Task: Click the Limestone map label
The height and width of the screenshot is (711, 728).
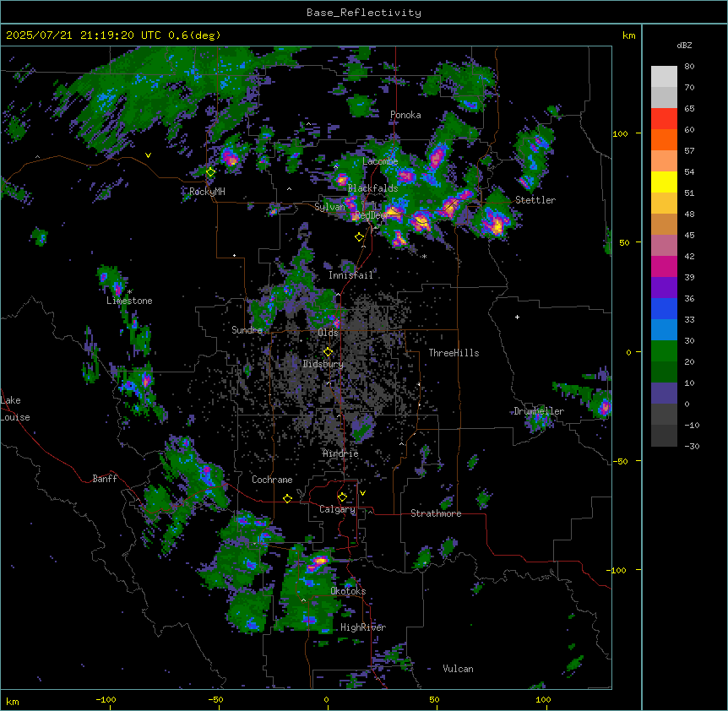Action: pyautogui.click(x=129, y=301)
